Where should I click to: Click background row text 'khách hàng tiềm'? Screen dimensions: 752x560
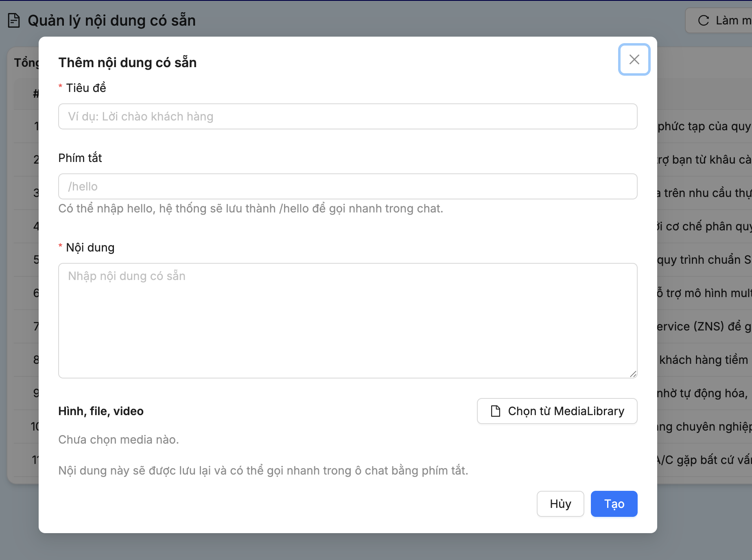click(704, 360)
